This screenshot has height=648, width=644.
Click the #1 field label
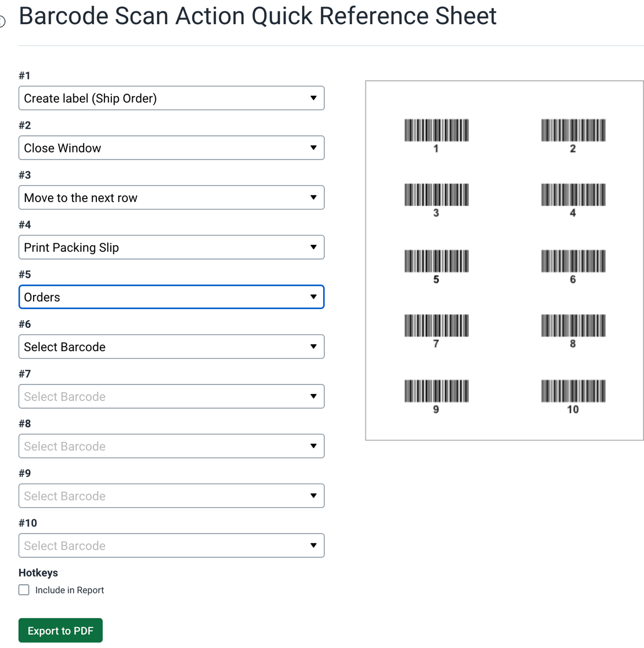click(x=24, y=75)
